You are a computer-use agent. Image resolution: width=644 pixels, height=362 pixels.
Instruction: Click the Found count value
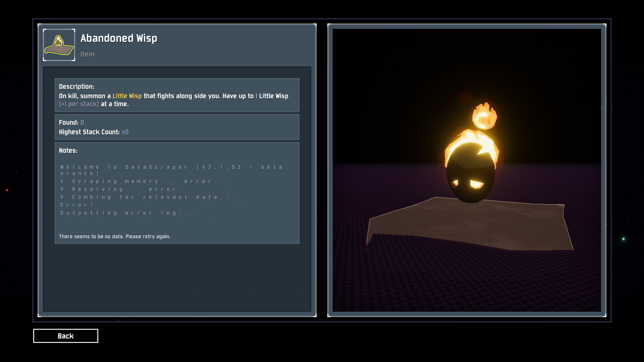click(82, 123)
